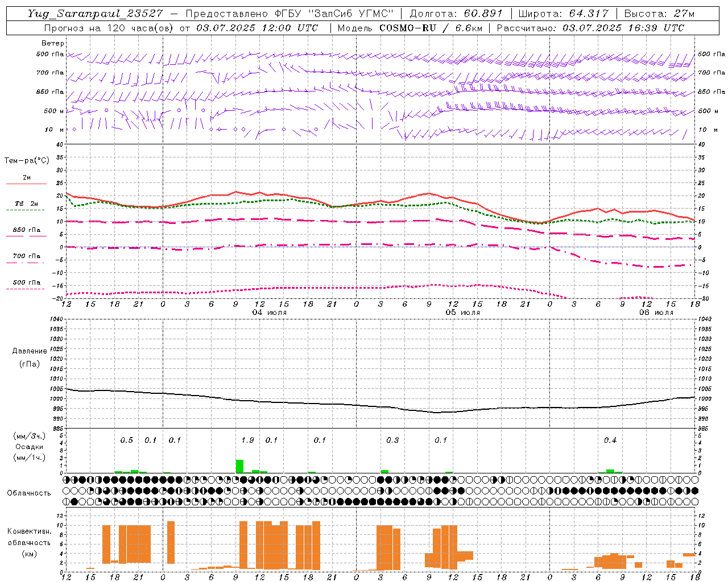Click the 04 июля date label
This screenshot has height=582, width=728.
point(270,313)
